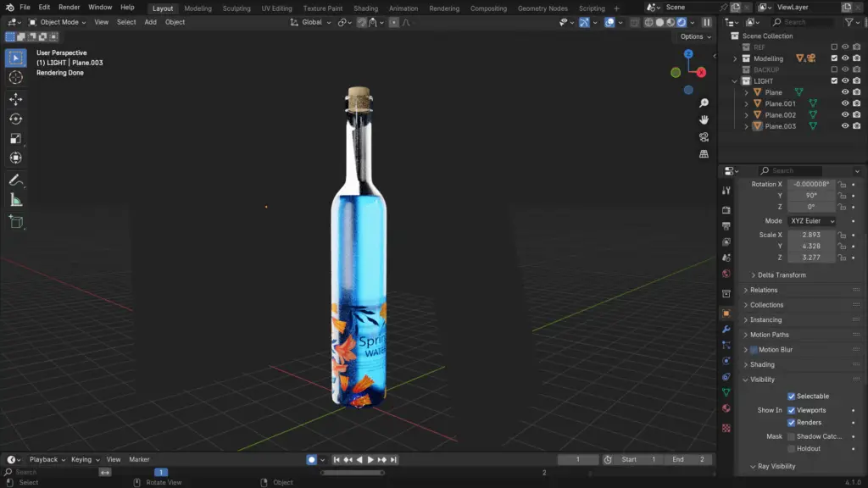868x488 pixels.
Task: Open the Material properties tab
Action: [x=726, y=408]
